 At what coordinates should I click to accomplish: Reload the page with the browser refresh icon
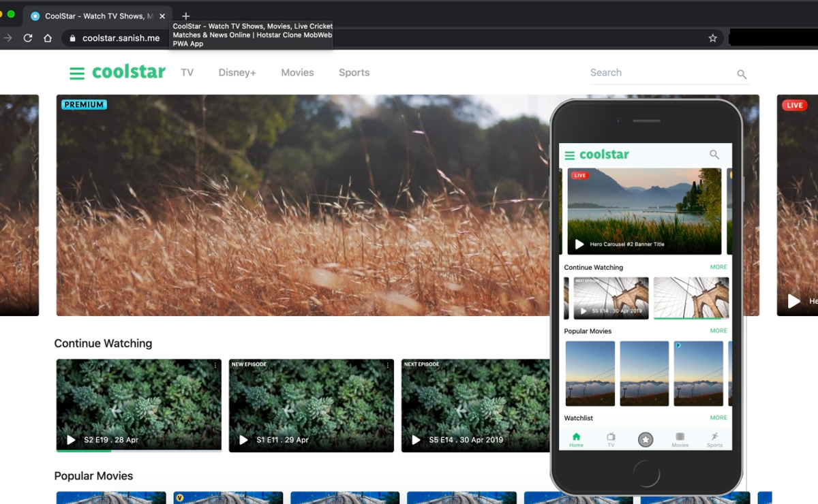tap(28, 38)
